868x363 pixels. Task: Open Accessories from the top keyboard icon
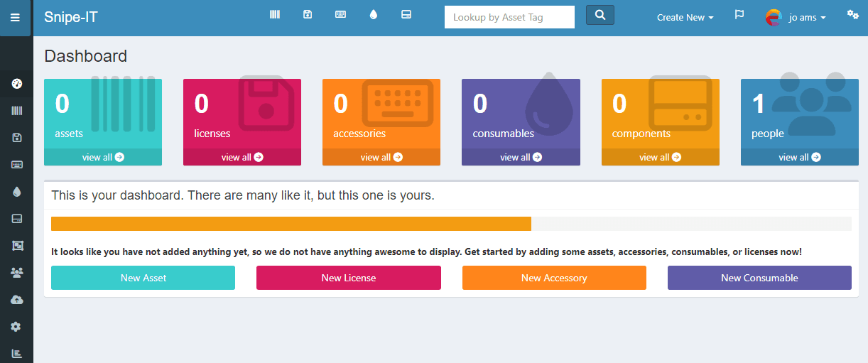[x=340, y=15]
